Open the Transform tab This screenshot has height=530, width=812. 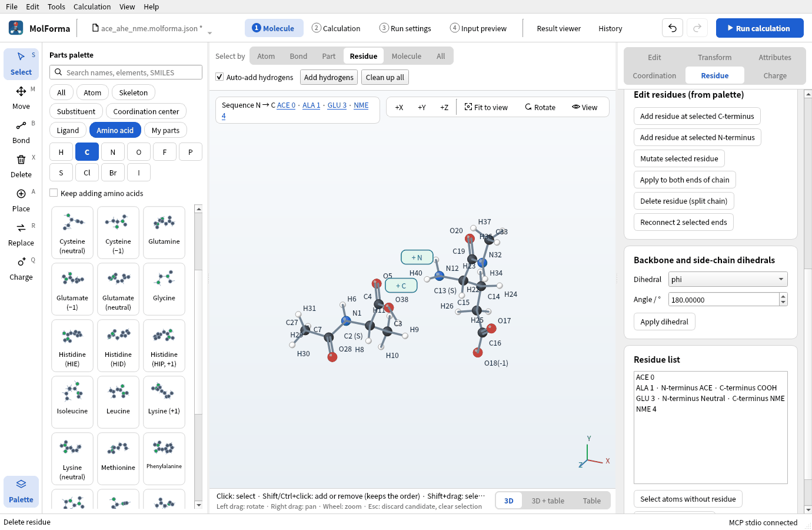click(x=715, y=57)
